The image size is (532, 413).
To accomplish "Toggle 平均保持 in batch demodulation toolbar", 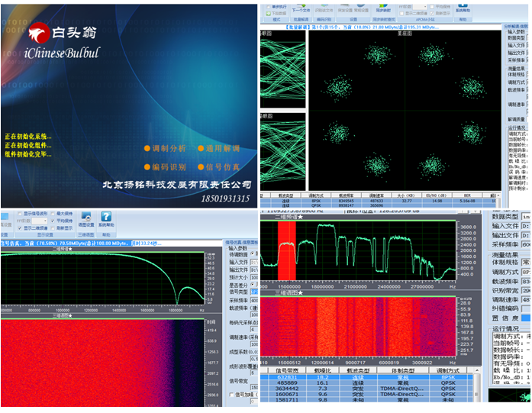I will [x=432, y=7].
